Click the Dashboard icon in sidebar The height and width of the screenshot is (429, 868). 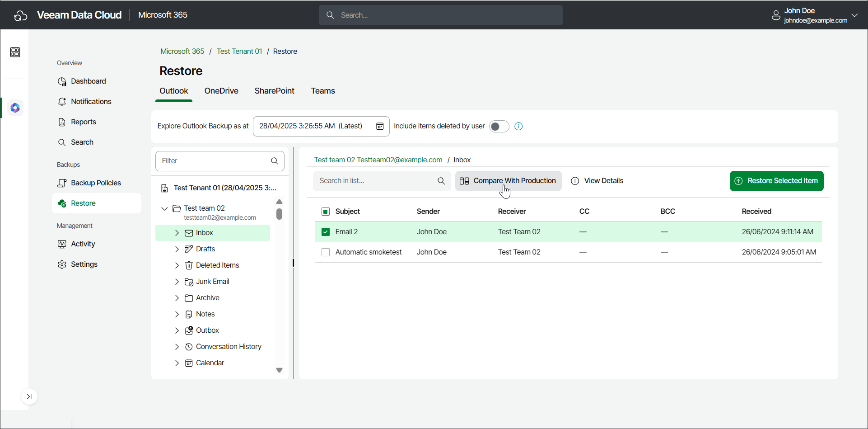[x=62, y=81]
